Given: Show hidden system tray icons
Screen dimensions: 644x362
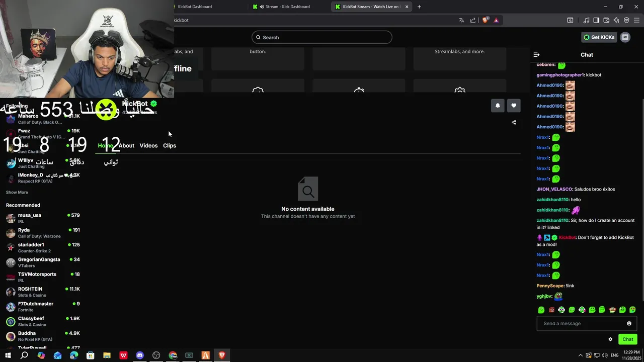Looking at the screenshot, I should [x=580, y=355].
